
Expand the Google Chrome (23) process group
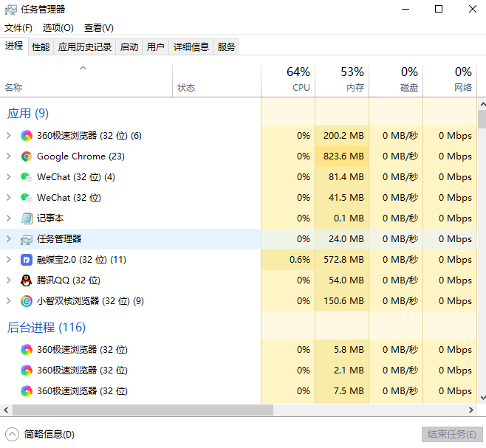pos(9,156)
